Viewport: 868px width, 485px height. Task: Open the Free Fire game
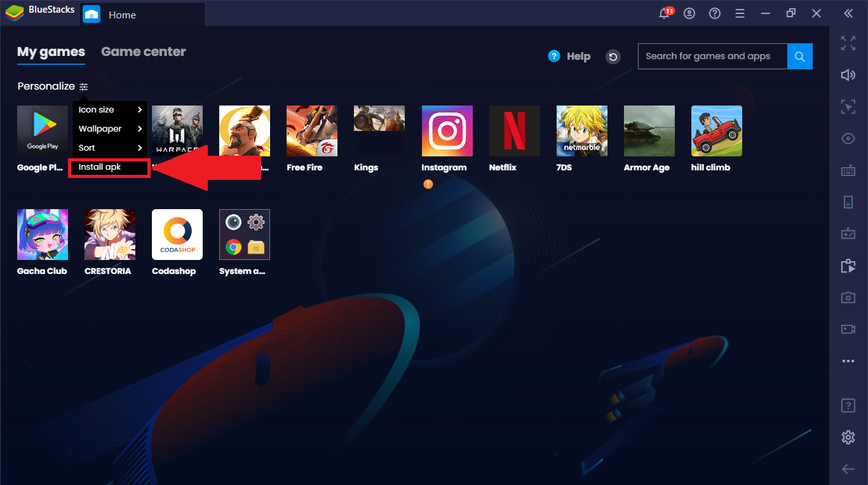coord(311,131)
